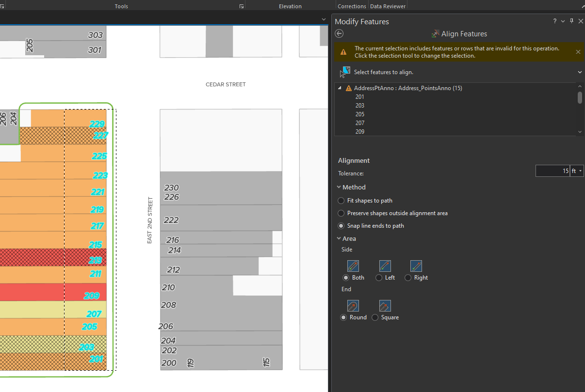The height and width of the screenshot is (392, 585).
Task: Pin the Modify Features pane
Action: click(x=571, y=21)
